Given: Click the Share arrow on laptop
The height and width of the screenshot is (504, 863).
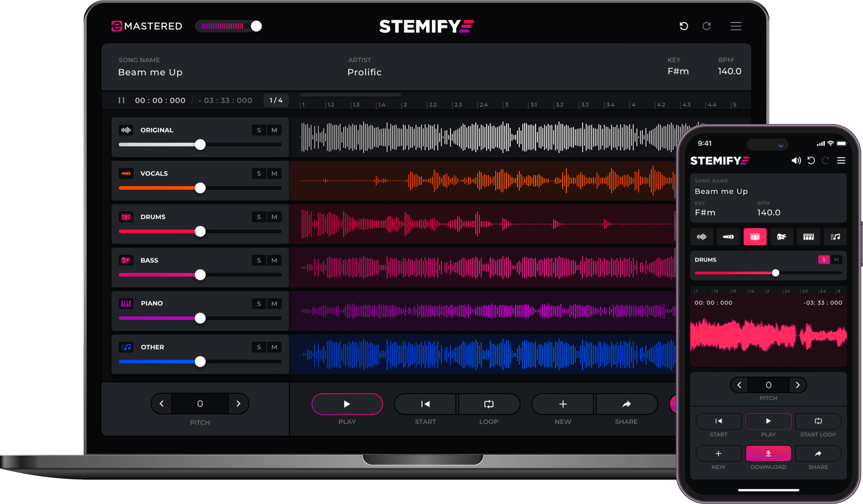Looking at the screenshot, I should coord(626,404).
